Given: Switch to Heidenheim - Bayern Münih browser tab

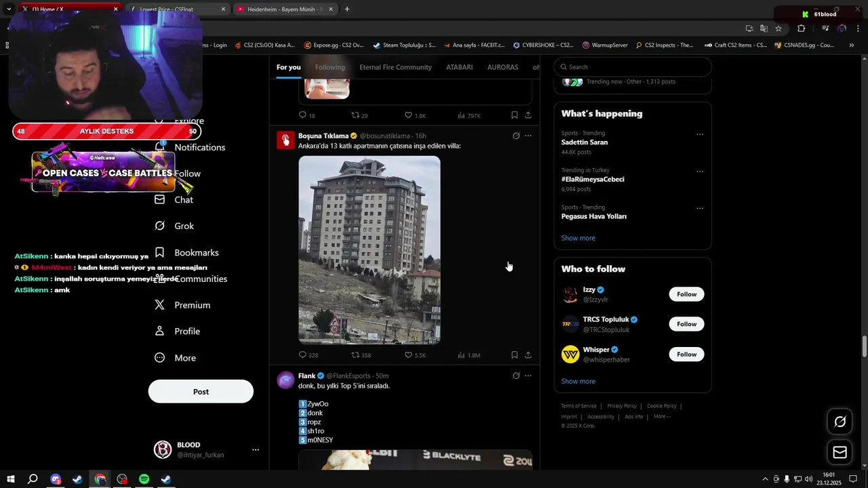Looking at the screenshot, I should pos(284,9).
